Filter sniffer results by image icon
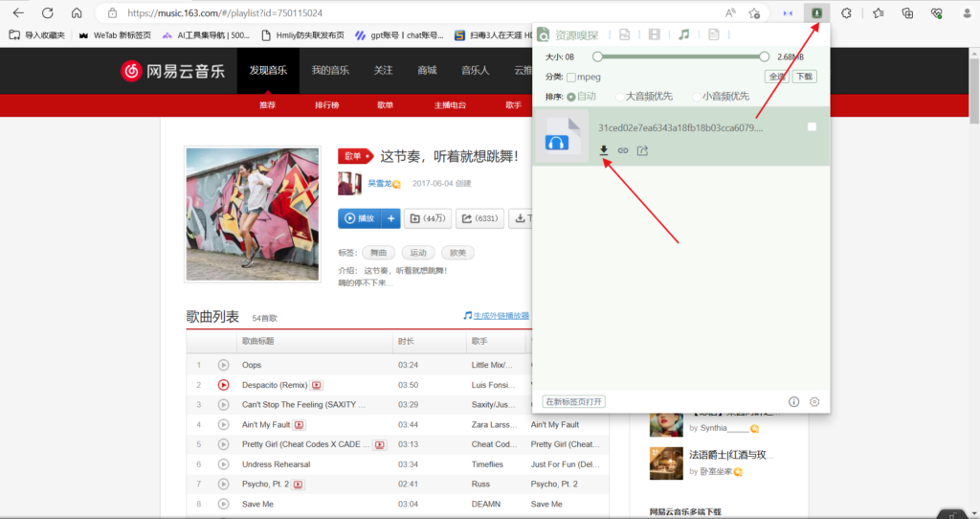 [624, 34]
